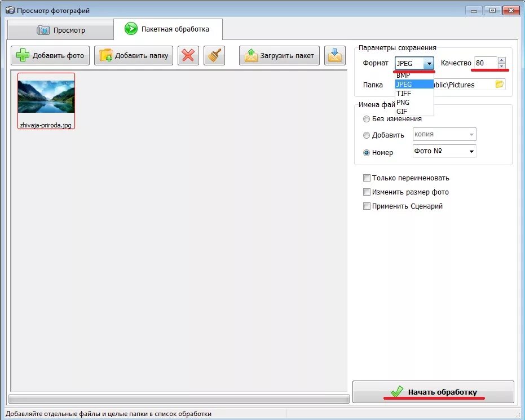The height and width of the screenshot is (420, 525).
Task: Collapse the Формат dropdown arrow
Action: pos(429,63)
